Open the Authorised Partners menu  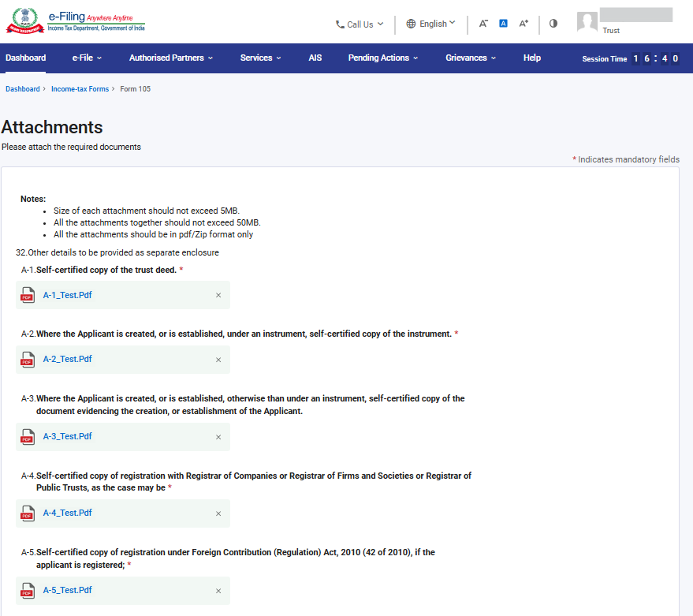[x=170, y=58]
